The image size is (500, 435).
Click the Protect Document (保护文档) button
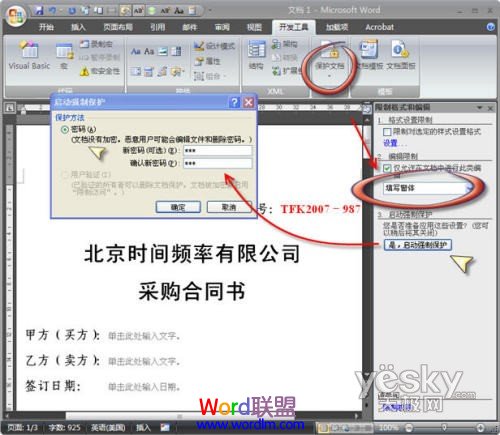[329, 59]
